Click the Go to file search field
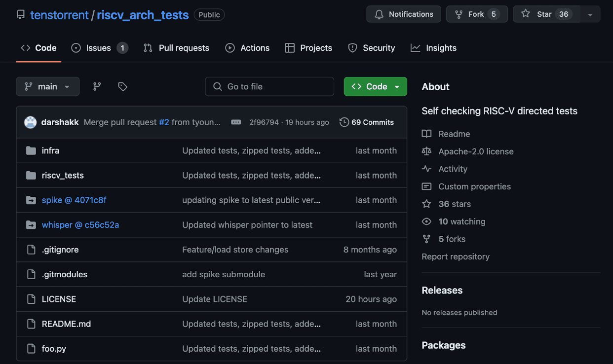613x364 pixels. tap(269, 86)
